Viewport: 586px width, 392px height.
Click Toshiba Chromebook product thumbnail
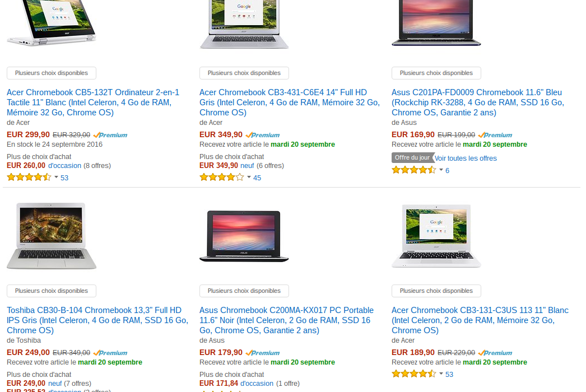[52, 235]
